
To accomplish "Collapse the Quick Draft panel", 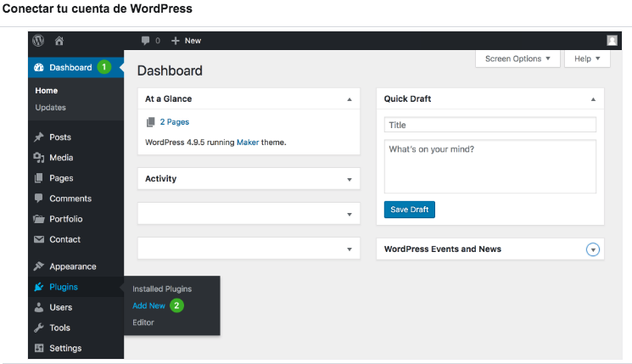I will 593,99.
